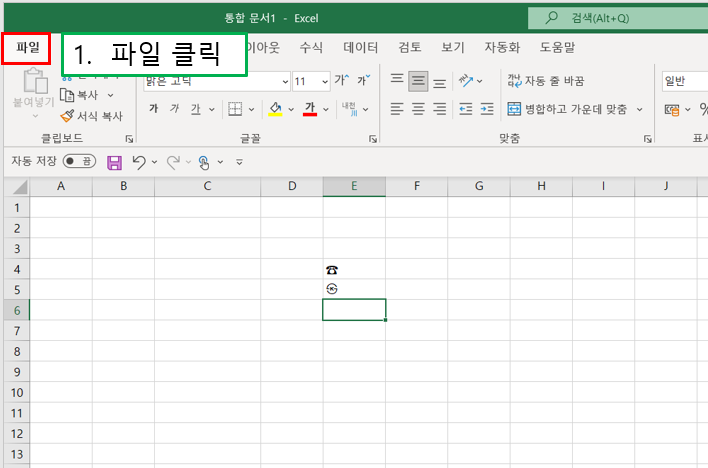The image size is (708, 468).
Task: Align cell content to bottom
Action: (x=439, y=82)
